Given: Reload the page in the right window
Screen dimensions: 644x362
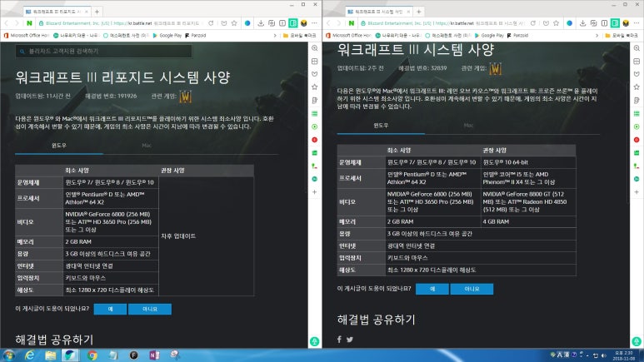Looking at the screenshot, I should pos(532,23).
